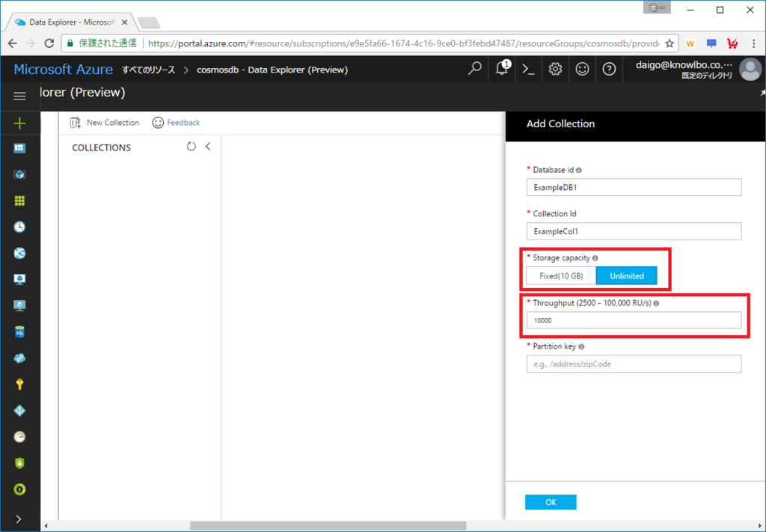This screenshot has height=532, width=766.
Task: Open the All resources green grid icon
Action: [19, 201]
